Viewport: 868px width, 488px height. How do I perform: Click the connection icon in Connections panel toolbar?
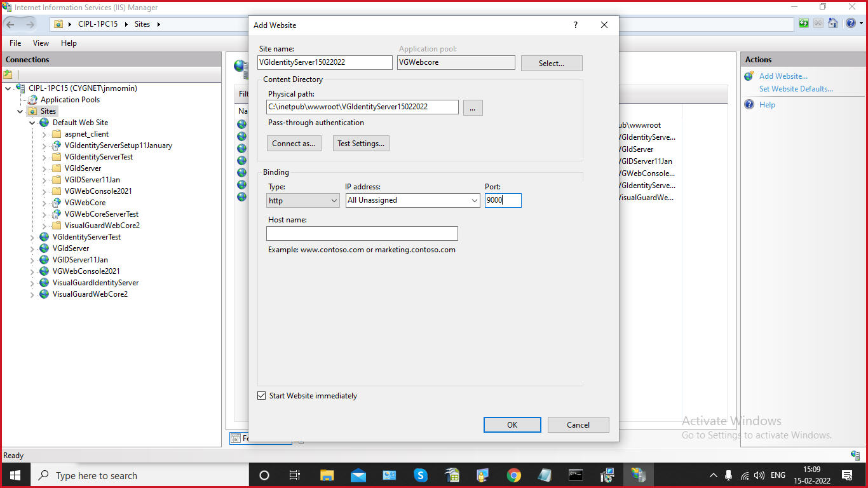pos(8,75)
